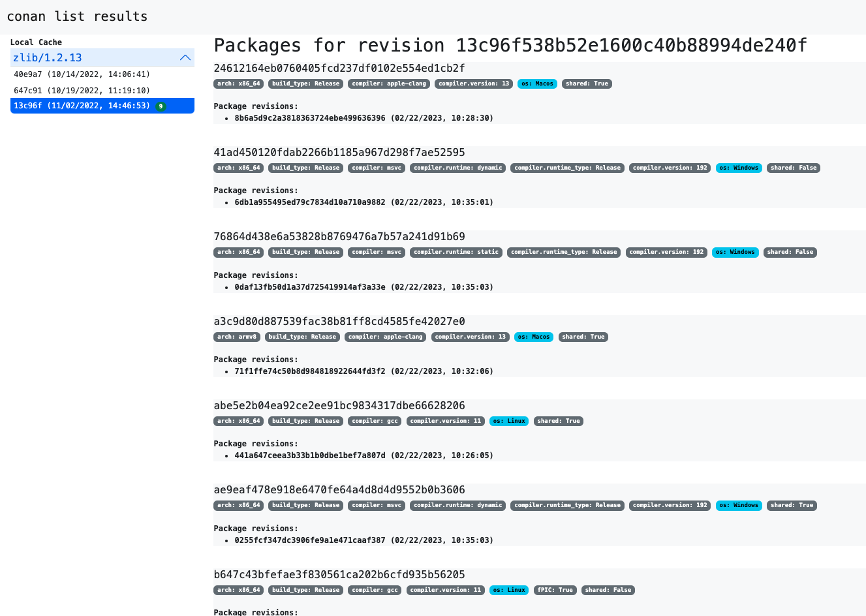Select revision 647c91 in the sidebar
Image resolution: width=866 pixels, height=616 pixels.
(x=82, y=91)
